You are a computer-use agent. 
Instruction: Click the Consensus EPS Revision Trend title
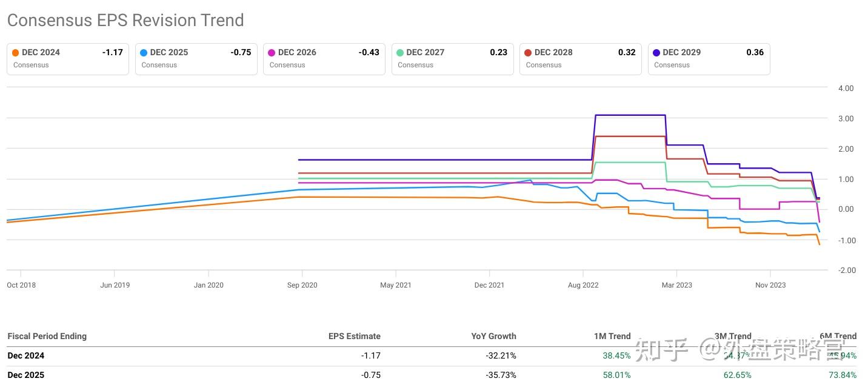pyautogui.click(x=125, y=20)
